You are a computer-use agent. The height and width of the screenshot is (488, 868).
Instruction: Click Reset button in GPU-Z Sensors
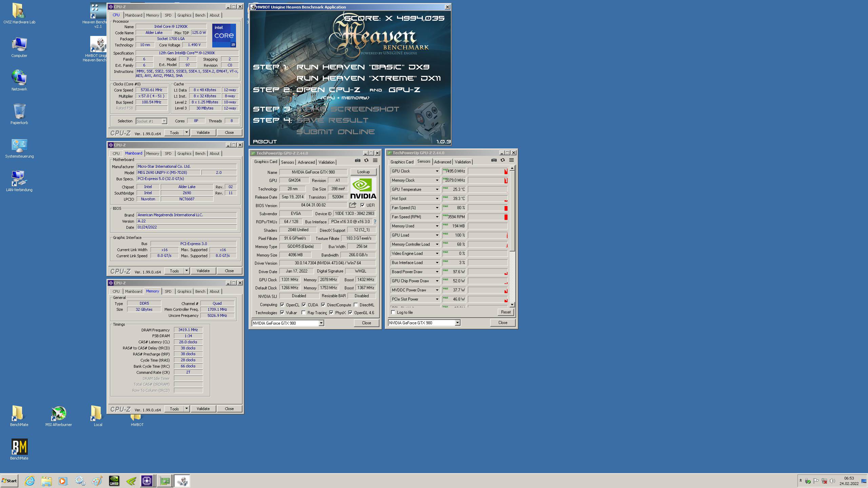pos(506,312)
